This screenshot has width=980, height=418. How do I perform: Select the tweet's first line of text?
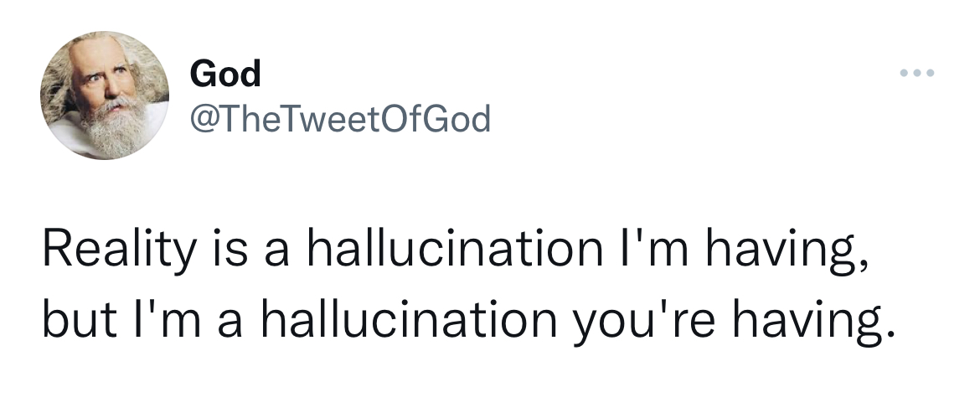tap(455, 250)
